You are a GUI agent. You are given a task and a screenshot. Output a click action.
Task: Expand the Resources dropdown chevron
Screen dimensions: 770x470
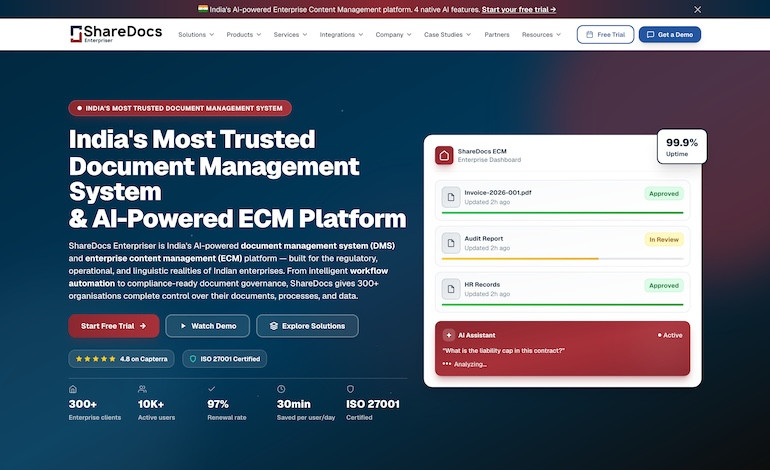pos(558,34)
